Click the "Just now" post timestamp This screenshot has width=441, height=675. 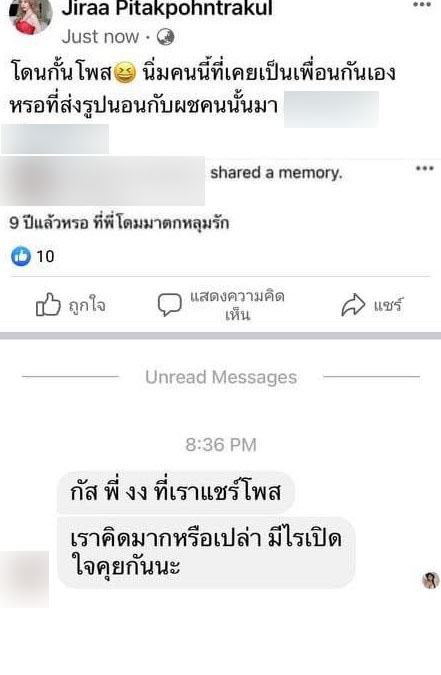tap(100, 37)
